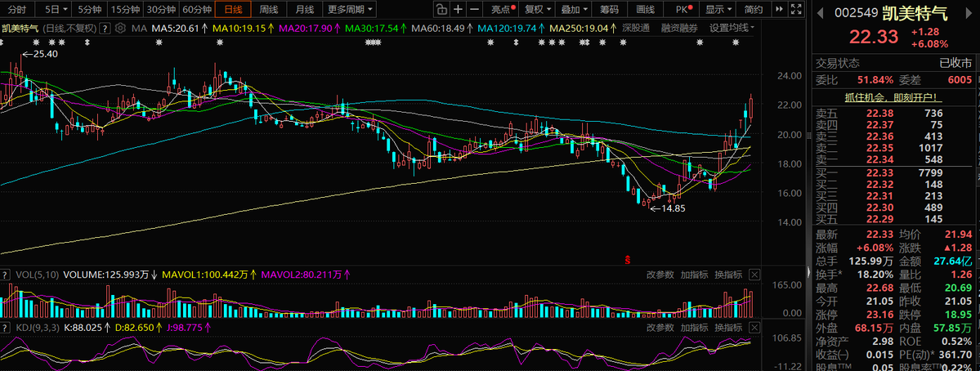Switch to 5分钟 period tab
This screenshot has height=371, width=980.
pyautogui.click(x=88, y=9)
